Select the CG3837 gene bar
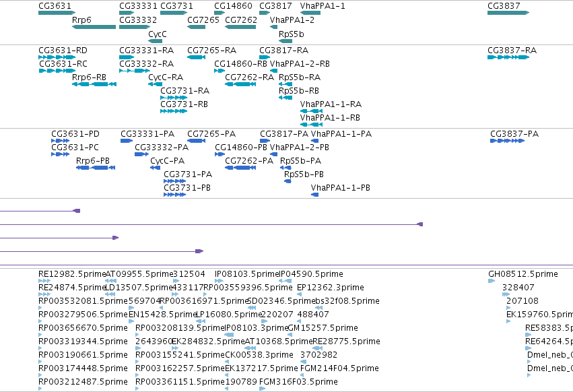 [508, 13]
